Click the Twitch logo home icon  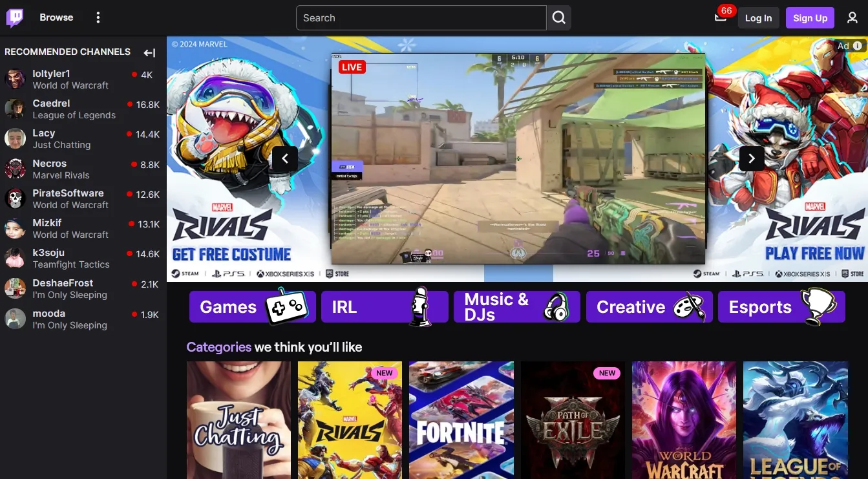[15, 18]
